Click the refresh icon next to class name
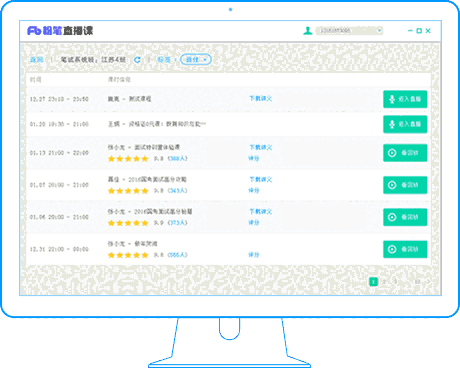Image resolution: width=460 pixels, height=368 pixels. [137, 60]
